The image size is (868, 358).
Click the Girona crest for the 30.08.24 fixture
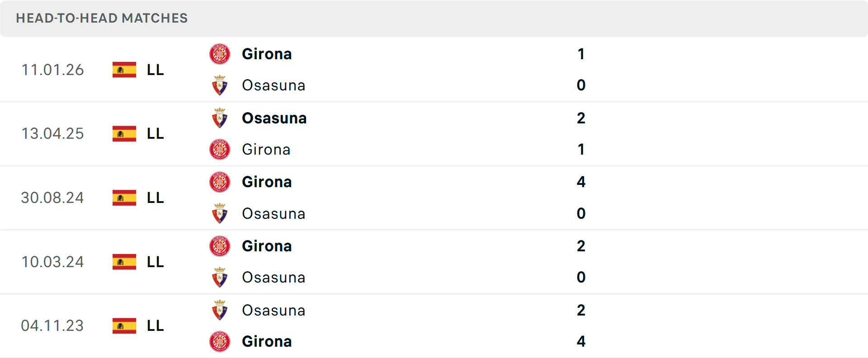pyautogui.click(x=220, y=182)
